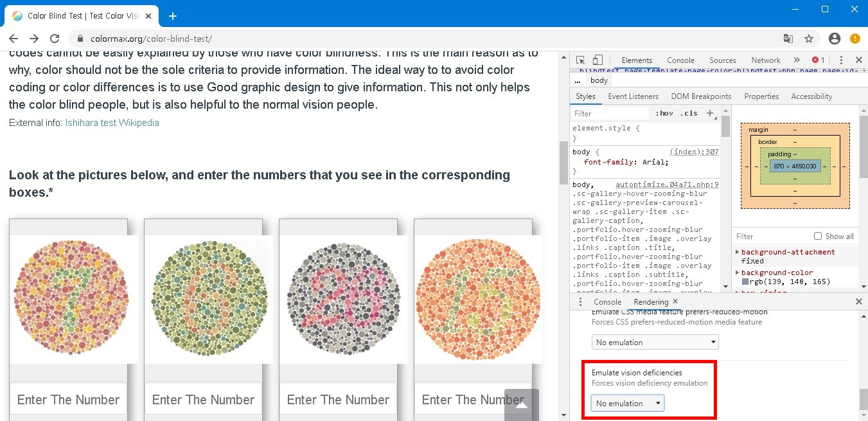The image size is (868, 421).
Task: Expand the background-attachment computed property
Action: click(738, 252)
